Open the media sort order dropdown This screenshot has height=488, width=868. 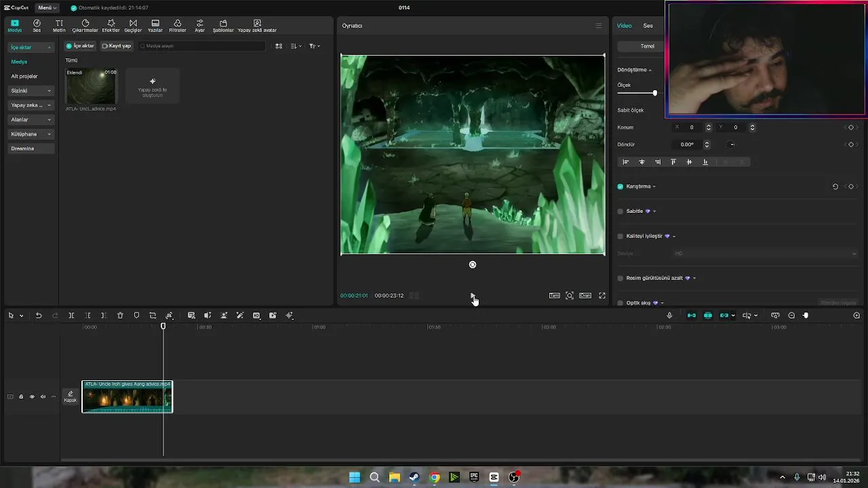(x=296, y=46)
